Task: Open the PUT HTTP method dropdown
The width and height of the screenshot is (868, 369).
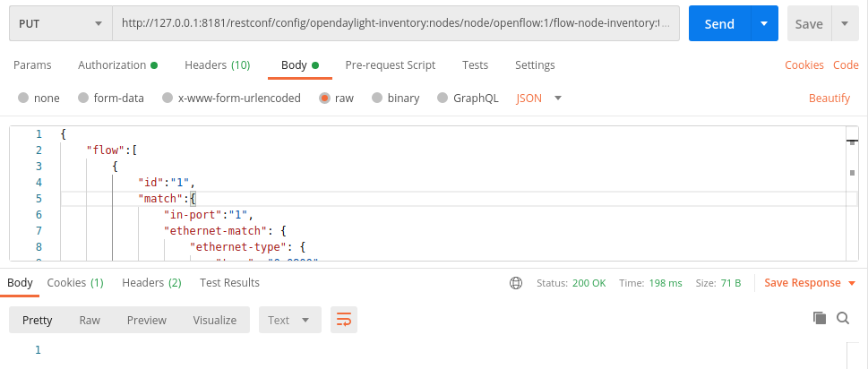Action: coord(58,24)
